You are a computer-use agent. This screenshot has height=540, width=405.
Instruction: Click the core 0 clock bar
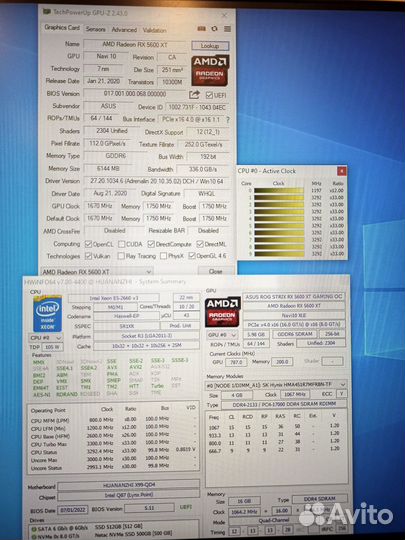coord(279,190)
